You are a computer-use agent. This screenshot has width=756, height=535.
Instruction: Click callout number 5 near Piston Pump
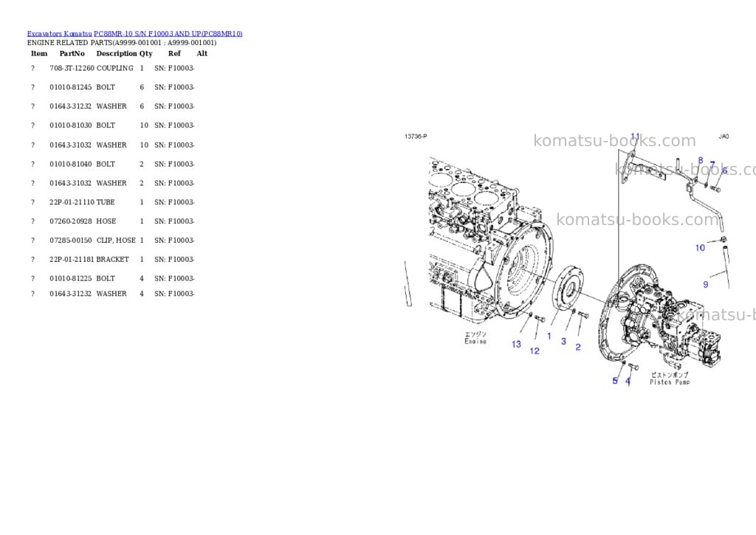point(615,381)
